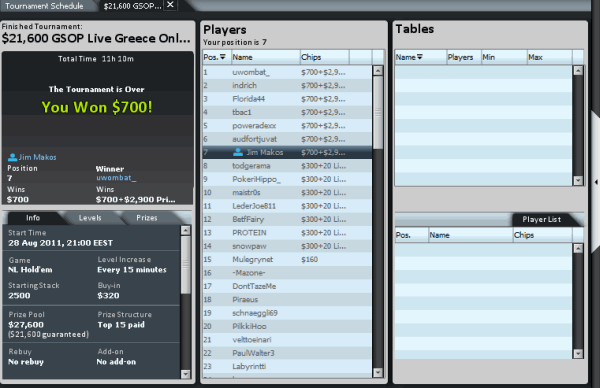Open winner uwombat_ profile link
Image resolution: width=600 pixels, height=388 pixels.
tap(116, 178)
